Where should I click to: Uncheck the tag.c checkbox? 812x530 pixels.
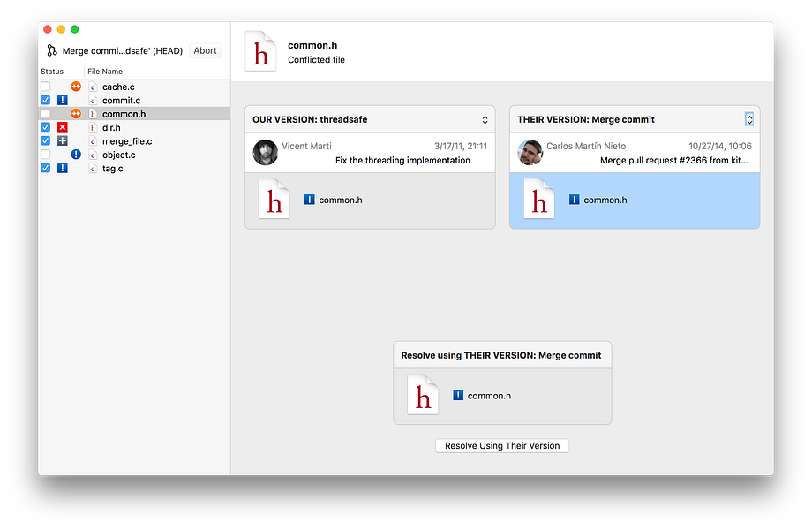click(x=46, y=168)
